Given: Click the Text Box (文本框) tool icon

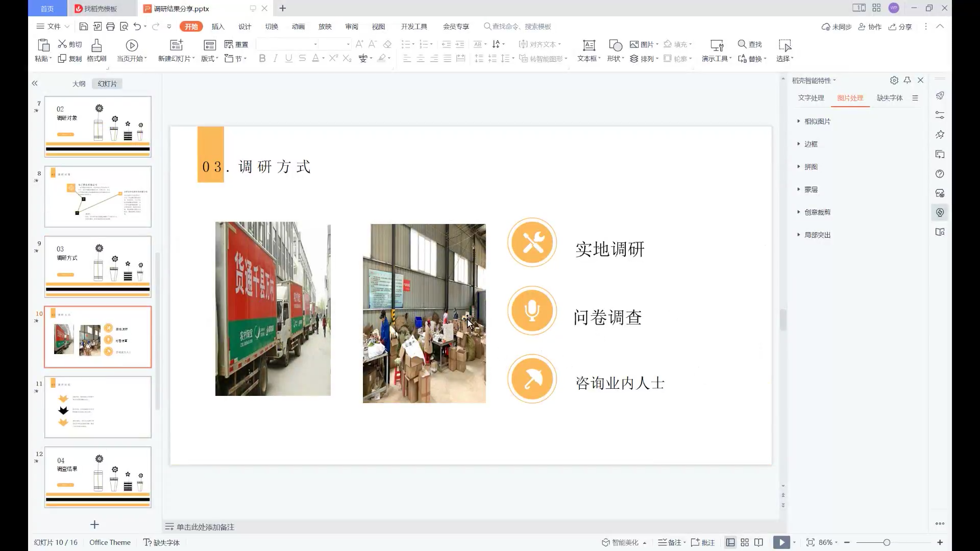Looking at the screenshot, I should click(x=589, y=46).
